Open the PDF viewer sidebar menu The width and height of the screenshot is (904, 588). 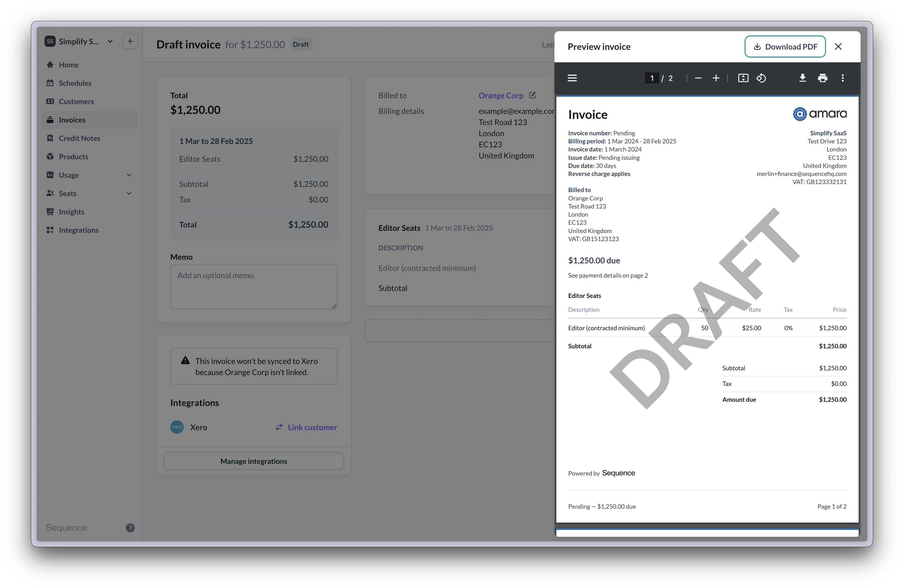point(572,78)
